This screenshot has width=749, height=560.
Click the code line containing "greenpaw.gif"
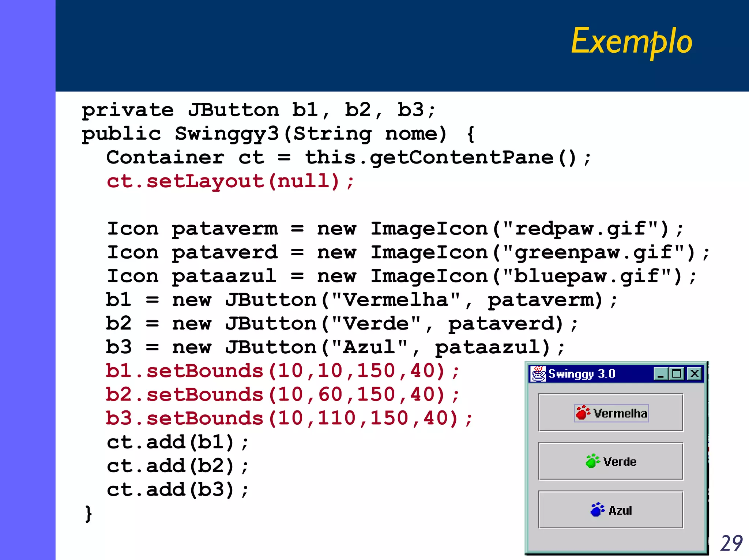tap(409, 253)
